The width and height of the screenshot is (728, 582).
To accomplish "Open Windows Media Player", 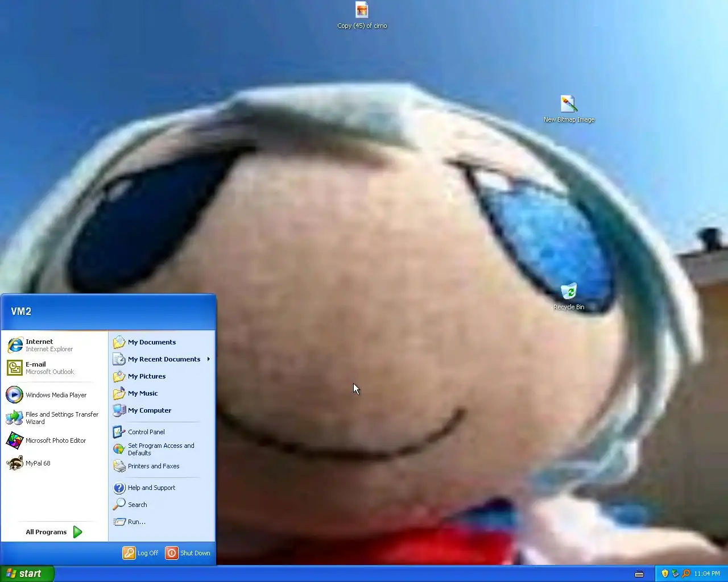I will 55,395.
